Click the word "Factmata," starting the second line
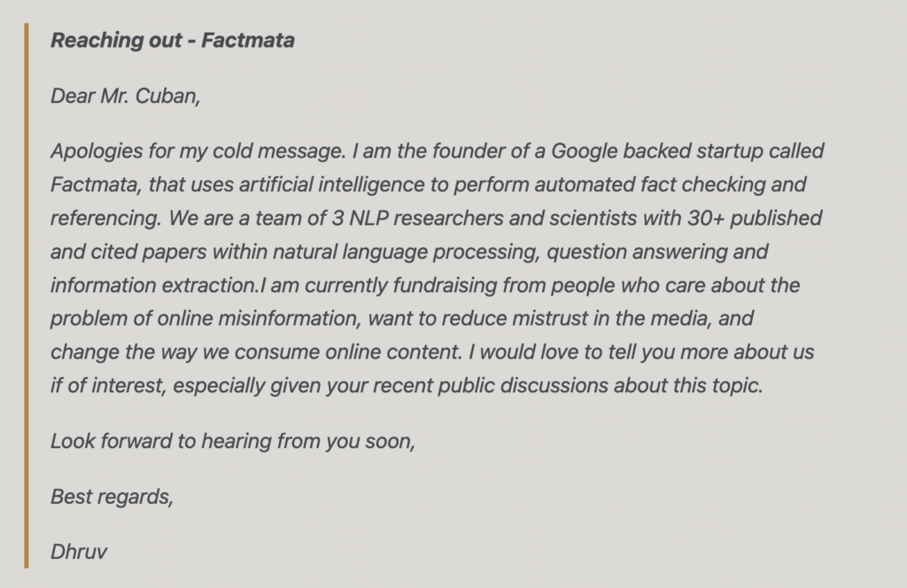The image size is (907, 588). coord(96,185)
